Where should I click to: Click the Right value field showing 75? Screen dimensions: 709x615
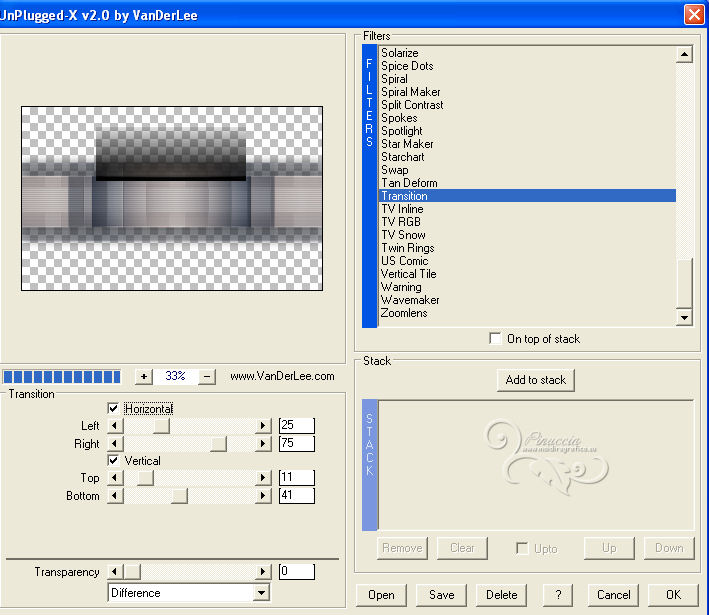click(x=297, y=443)
